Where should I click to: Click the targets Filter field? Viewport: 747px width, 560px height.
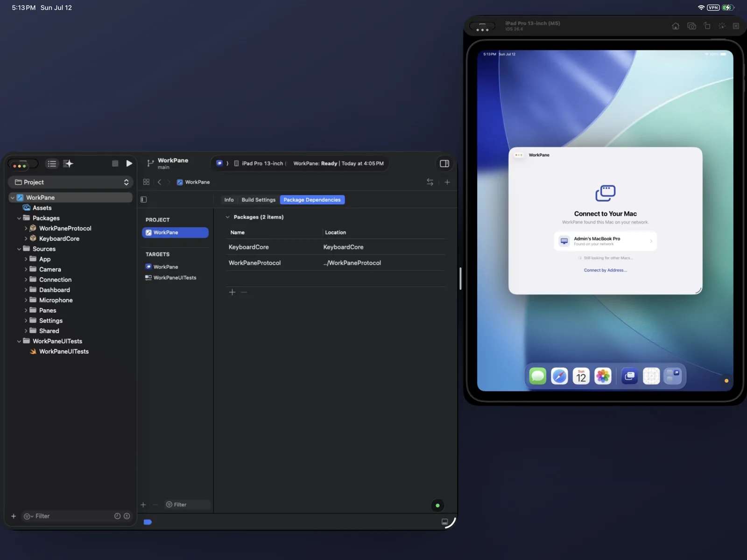(x=187, y=505)
